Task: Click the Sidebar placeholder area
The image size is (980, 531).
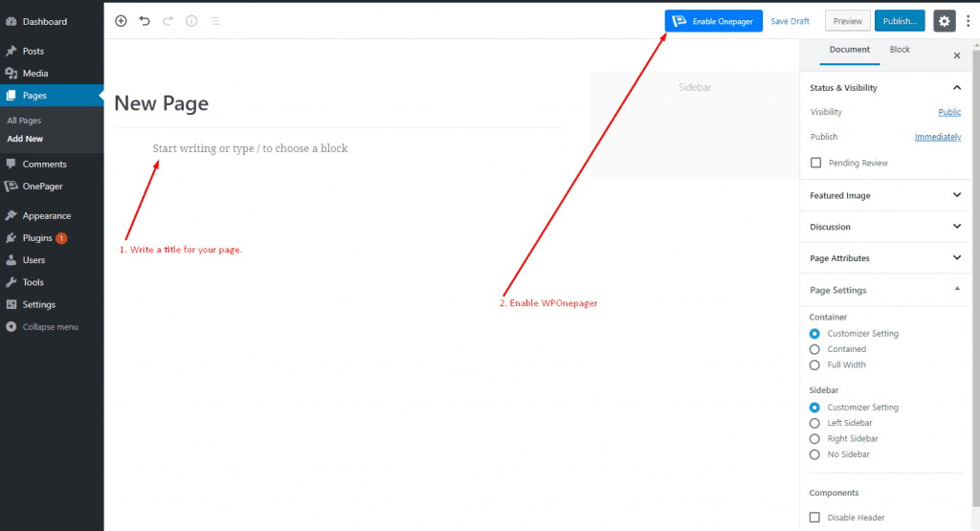Action: coord(695,124)
